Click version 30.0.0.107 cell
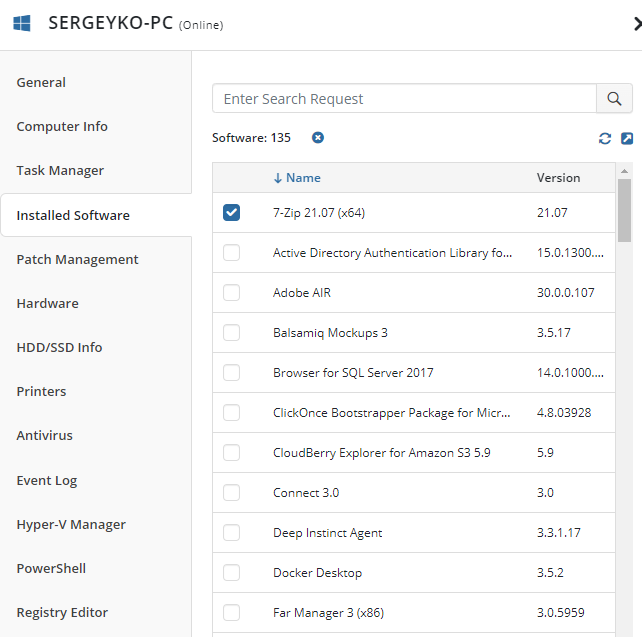Screen dimensions: 642x637 (565, 293)
